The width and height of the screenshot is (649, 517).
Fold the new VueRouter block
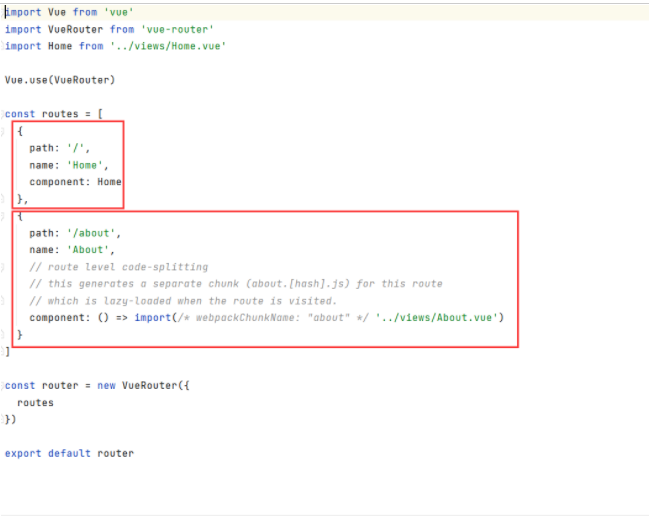tap(3, 386)
